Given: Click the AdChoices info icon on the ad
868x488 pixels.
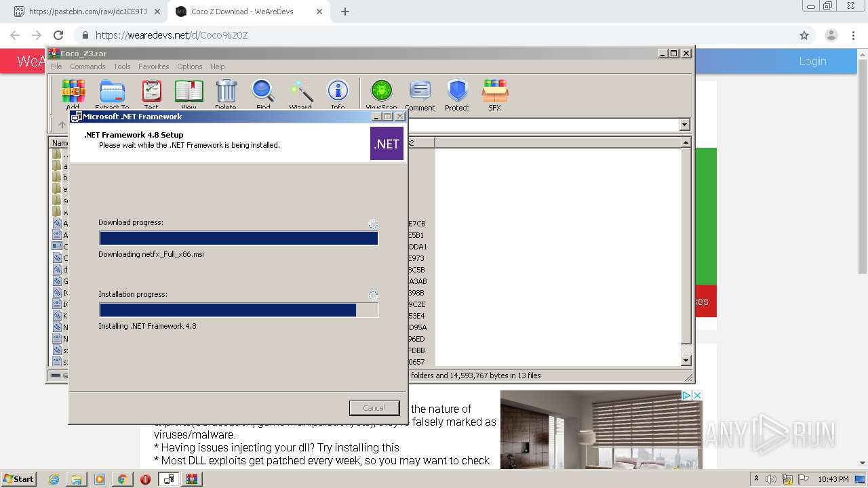Looking at the screenshot, I should pos(686,395).
